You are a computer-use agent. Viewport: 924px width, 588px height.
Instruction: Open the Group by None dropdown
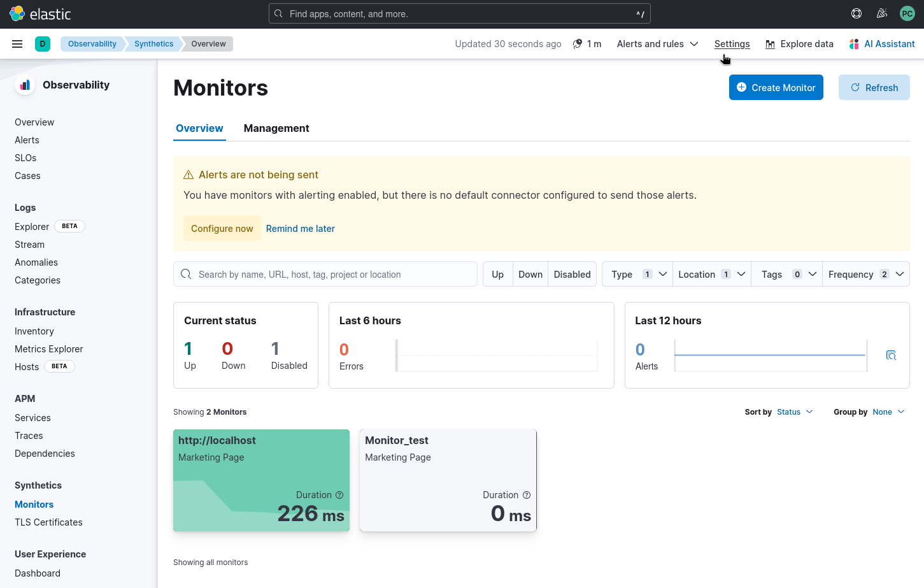[889, 412]
